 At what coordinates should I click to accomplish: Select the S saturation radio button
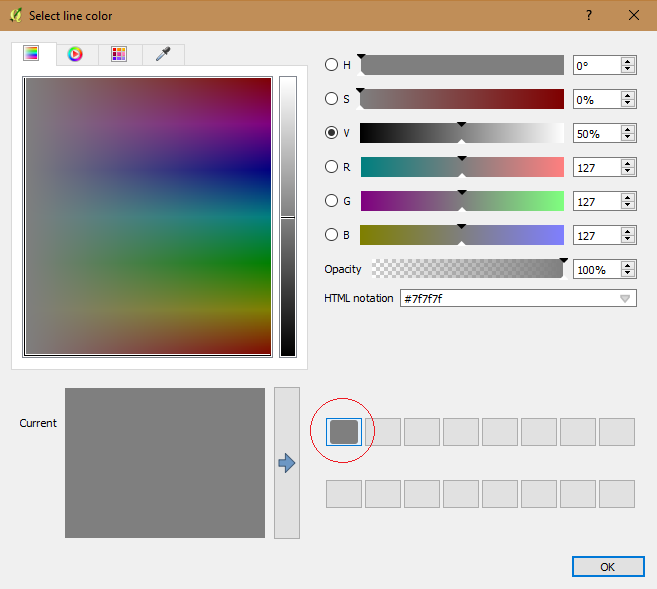332,99
